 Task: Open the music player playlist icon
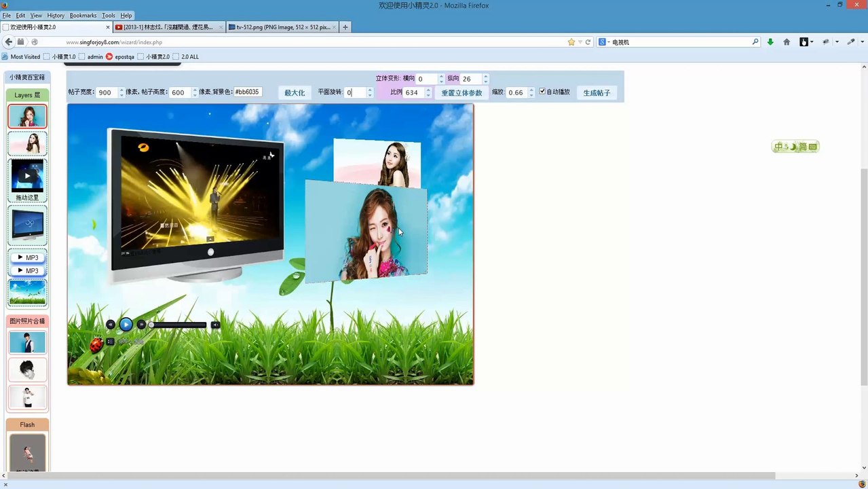click(x=110, y=342)
